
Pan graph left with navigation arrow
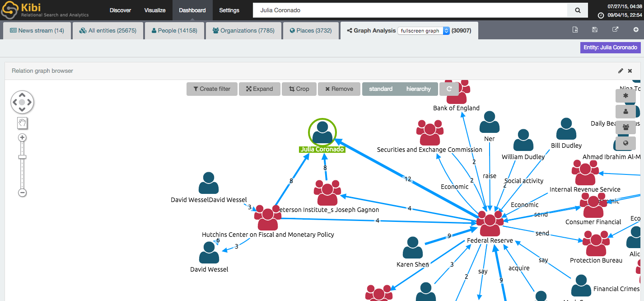[14, 102]
